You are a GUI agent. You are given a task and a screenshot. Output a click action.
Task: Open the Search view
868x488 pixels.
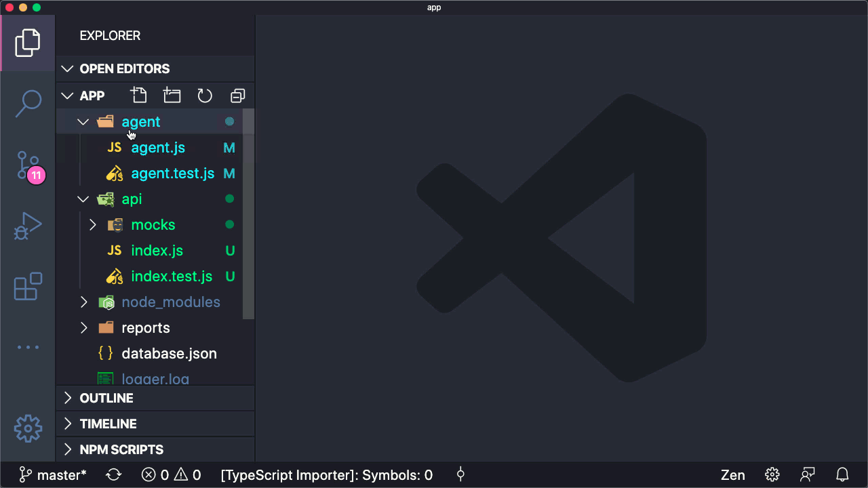28,104
